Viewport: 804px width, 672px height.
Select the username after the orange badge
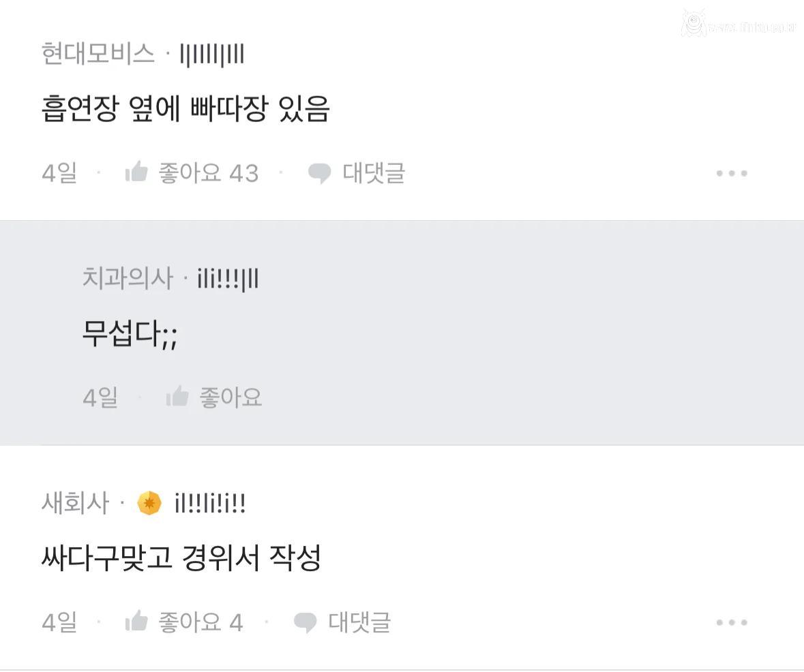tap(210, 504)
